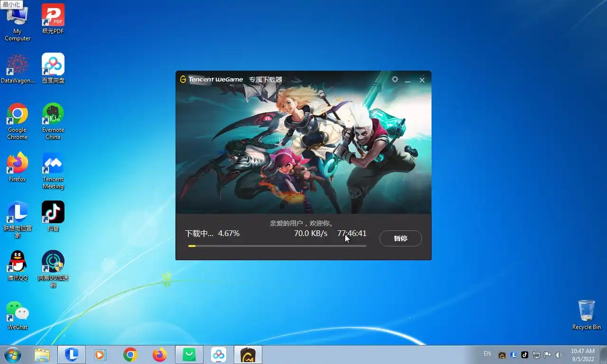Open Baidu Netdisk taskbar icon
The width and height of the screenshot is (607, 364).
[x=219, y=355]
